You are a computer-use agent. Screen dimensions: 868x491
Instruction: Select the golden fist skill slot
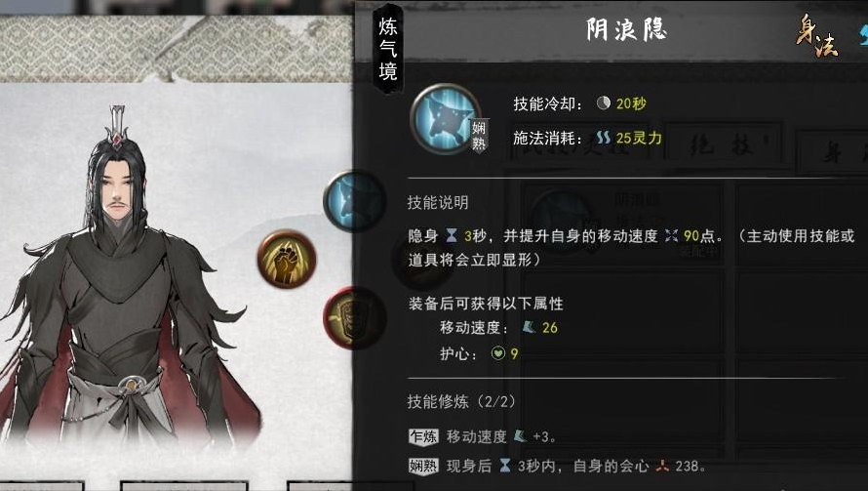[286, 259]
